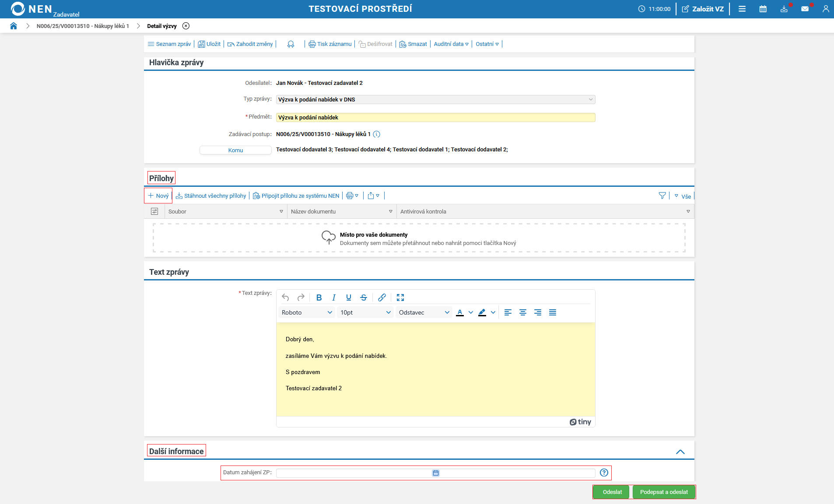Click the Komu recipients button
834x504 pixels.
[x=235, y=150]
